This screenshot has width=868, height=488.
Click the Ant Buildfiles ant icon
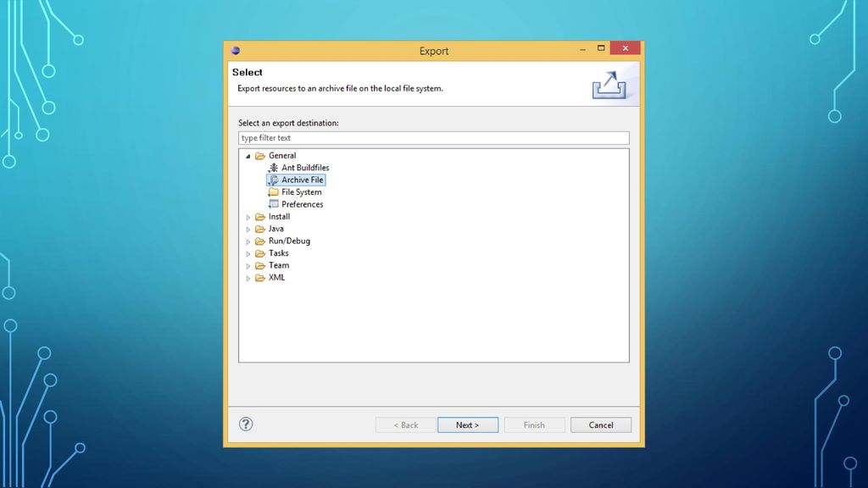point(274,167)
